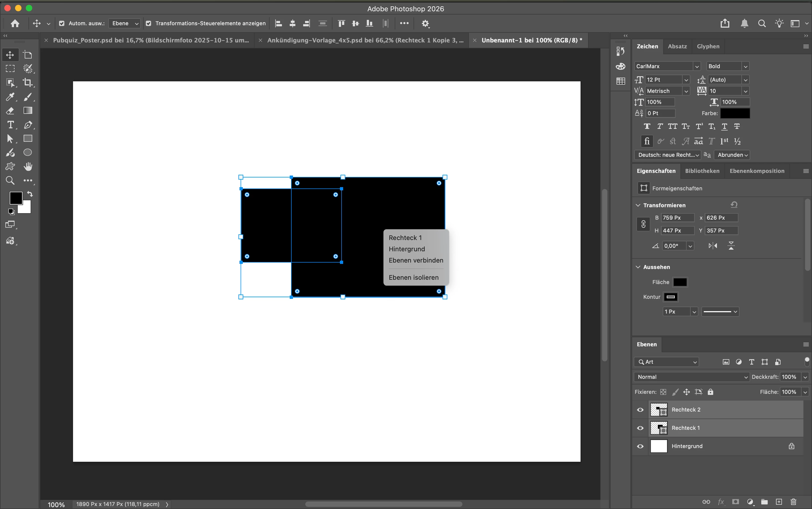
Task: Flip shape horizontally in Transformieren section
Action: (712, 246)
